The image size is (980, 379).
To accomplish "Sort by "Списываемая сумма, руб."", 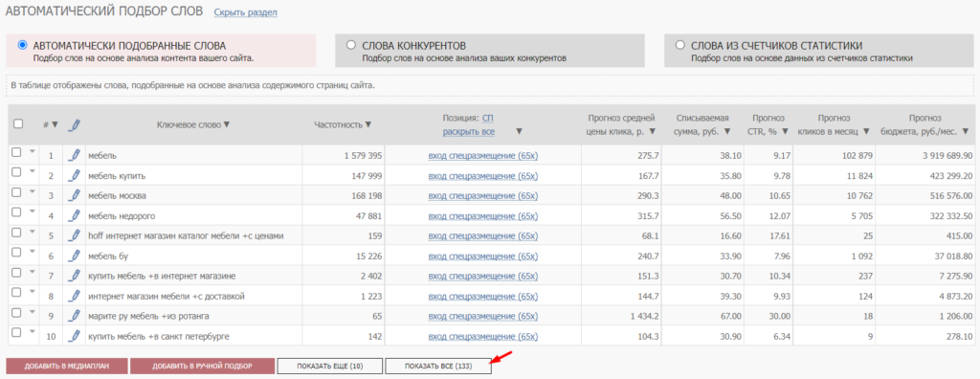I will (x=727, y=132).
